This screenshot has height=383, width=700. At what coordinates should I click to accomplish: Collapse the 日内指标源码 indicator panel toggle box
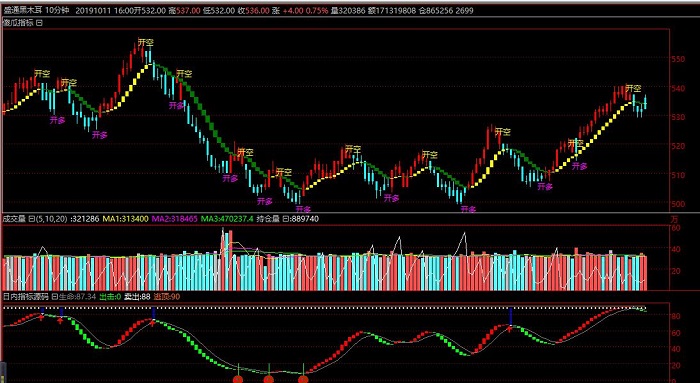click(x=54, y=296)
